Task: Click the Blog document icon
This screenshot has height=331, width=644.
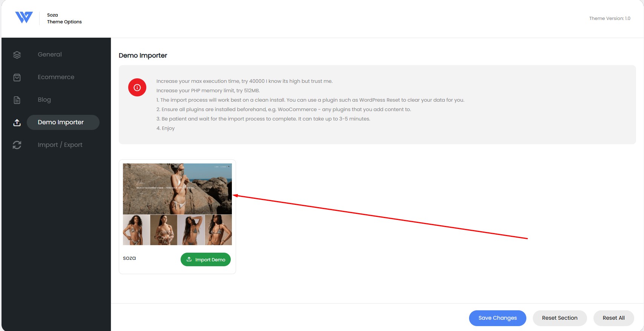Action: pos(17,100)
